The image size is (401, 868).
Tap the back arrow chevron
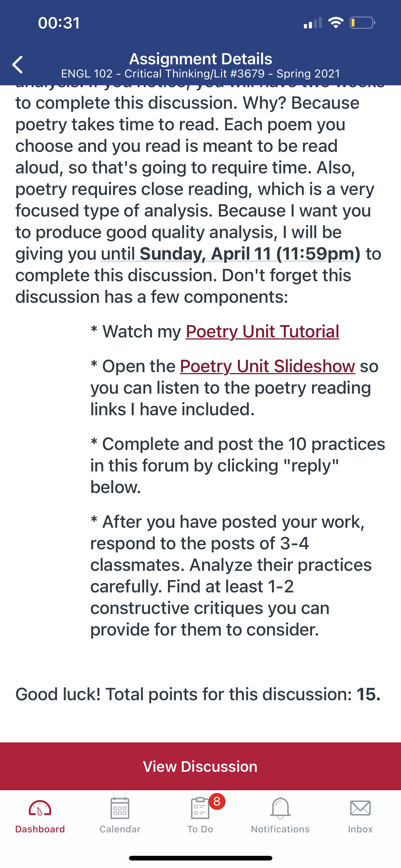(17, 65)
